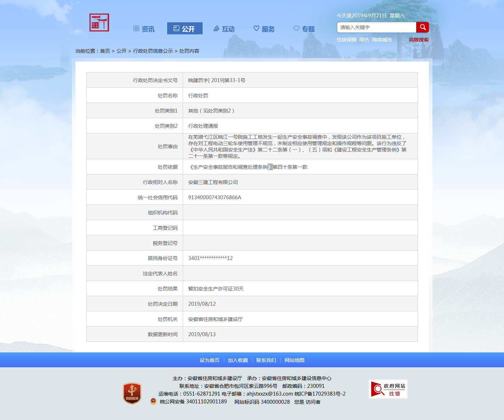This screenshot has width=504, height=420.
Task: Click 皖公网安备 34011102001189 link
Action: (x=193, y=402)
